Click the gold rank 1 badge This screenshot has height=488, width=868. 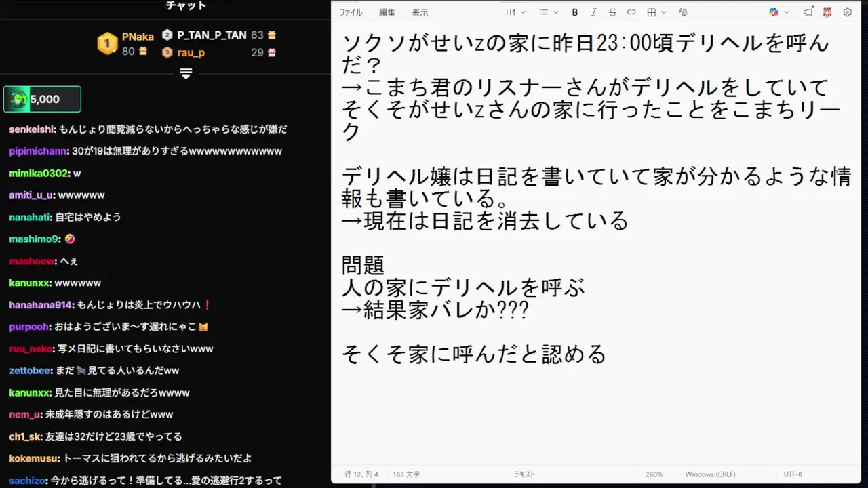point(107,44)
